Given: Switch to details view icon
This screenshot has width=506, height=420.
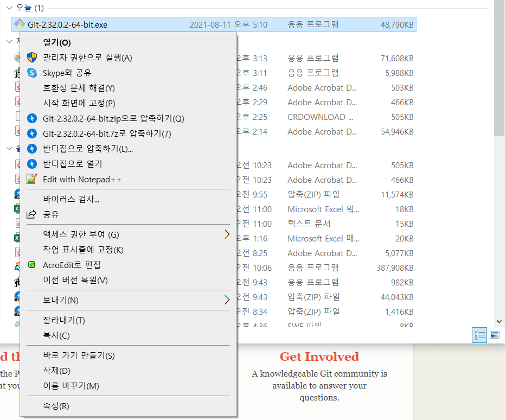Looking at the screenshot, I should click(x=479, y=335).
